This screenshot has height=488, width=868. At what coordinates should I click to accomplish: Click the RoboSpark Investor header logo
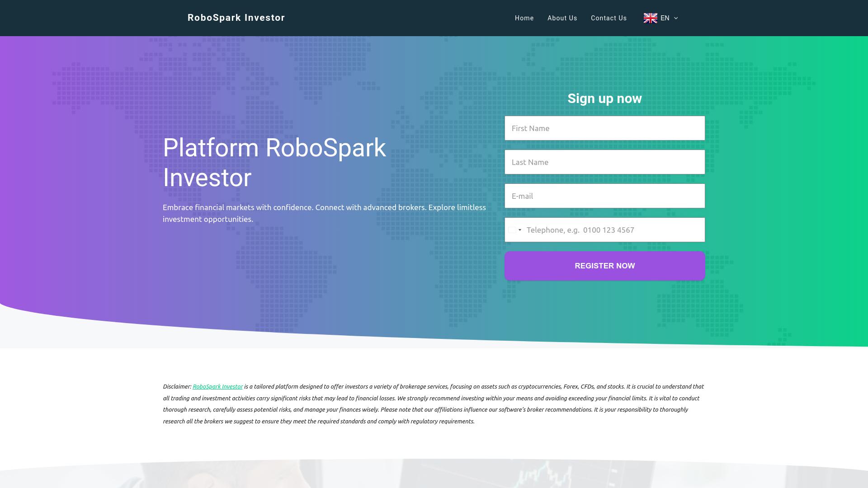[236, 18]
